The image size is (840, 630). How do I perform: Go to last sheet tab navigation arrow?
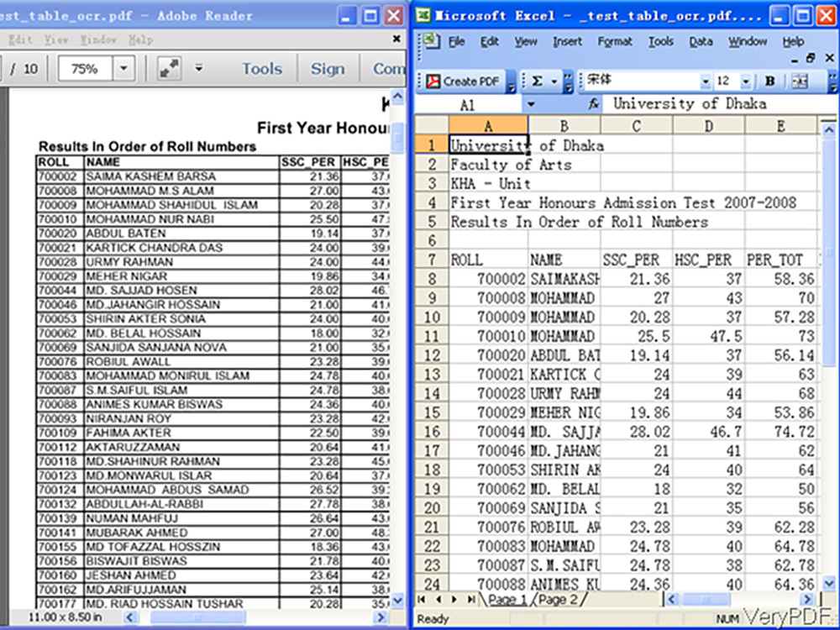click(471, 600)
